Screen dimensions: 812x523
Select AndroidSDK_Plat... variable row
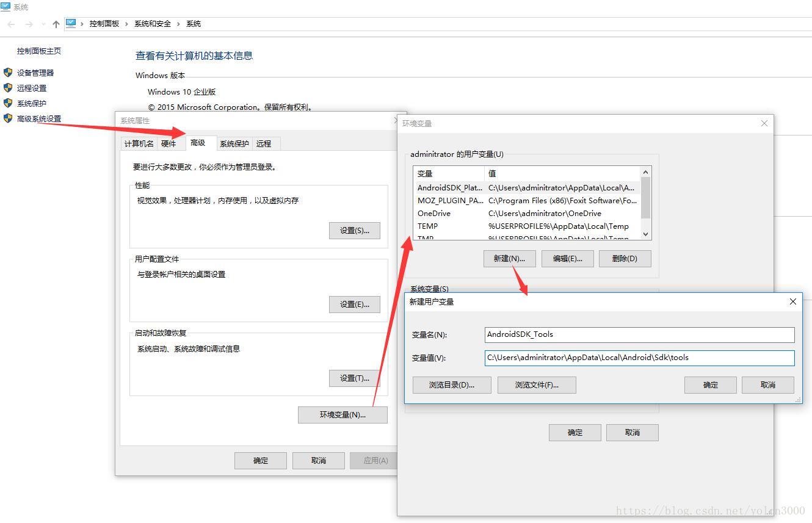[527, 188]
